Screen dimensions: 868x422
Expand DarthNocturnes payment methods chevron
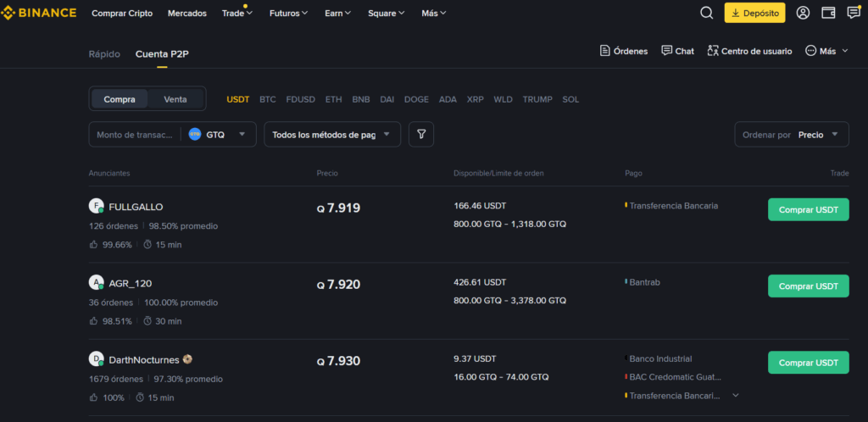(x=735, y=395)
